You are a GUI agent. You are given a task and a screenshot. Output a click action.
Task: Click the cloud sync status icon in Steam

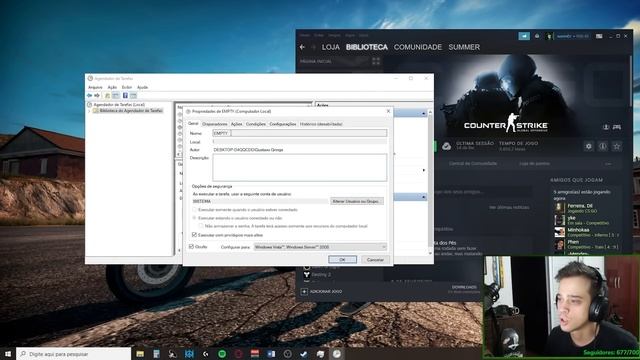(447, 146)
